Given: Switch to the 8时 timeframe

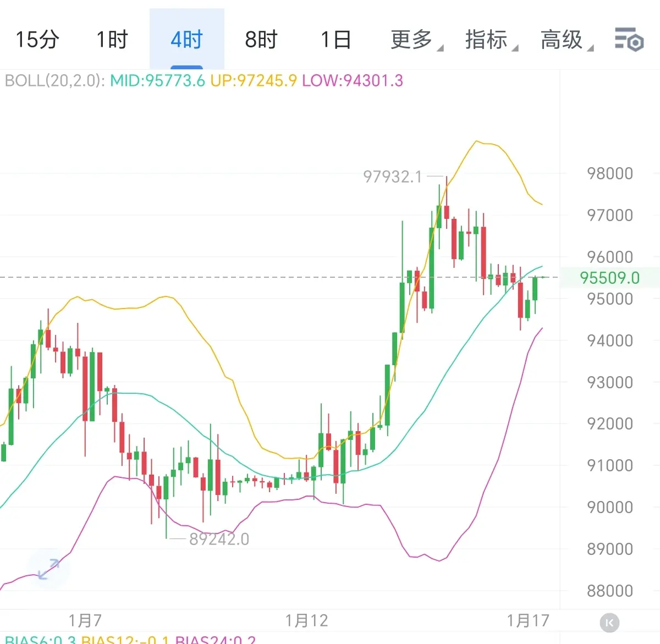Looking at the screenshot, I should point(262,40).
